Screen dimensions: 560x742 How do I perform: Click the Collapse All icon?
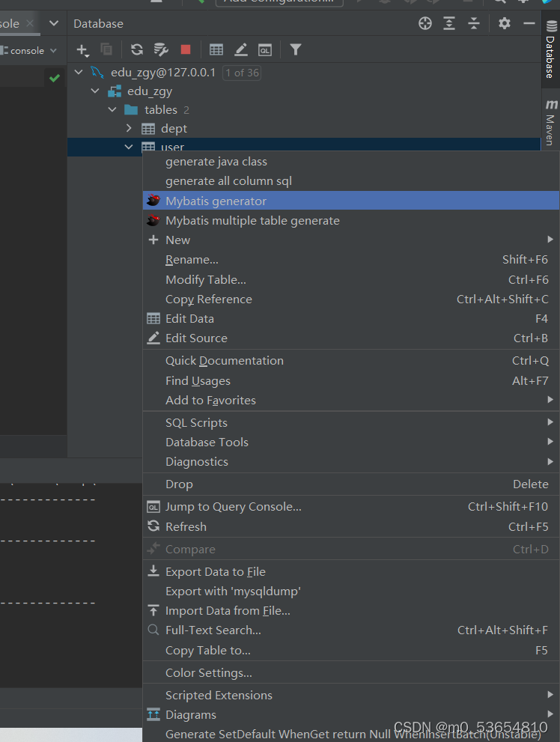473,23
